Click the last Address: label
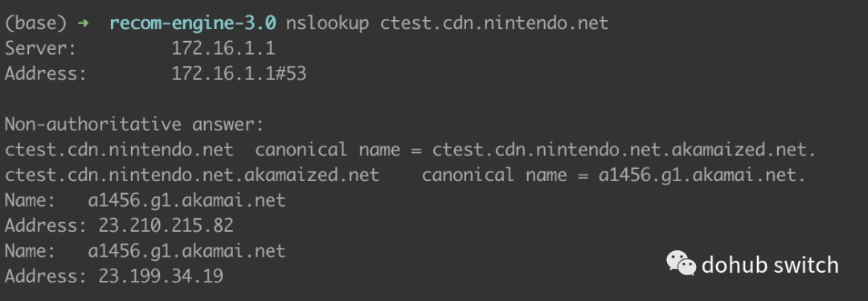This screenshot has width=868, height=301. tap(46, 276)
